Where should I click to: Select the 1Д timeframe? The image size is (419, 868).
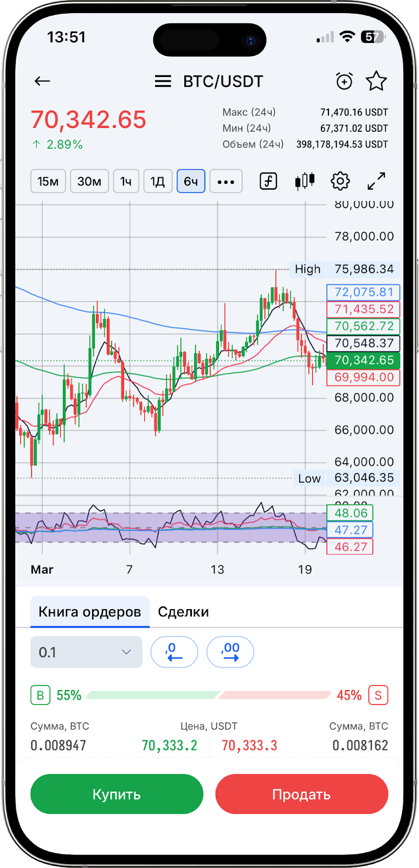pyautogui.click(x=158, y=181)
